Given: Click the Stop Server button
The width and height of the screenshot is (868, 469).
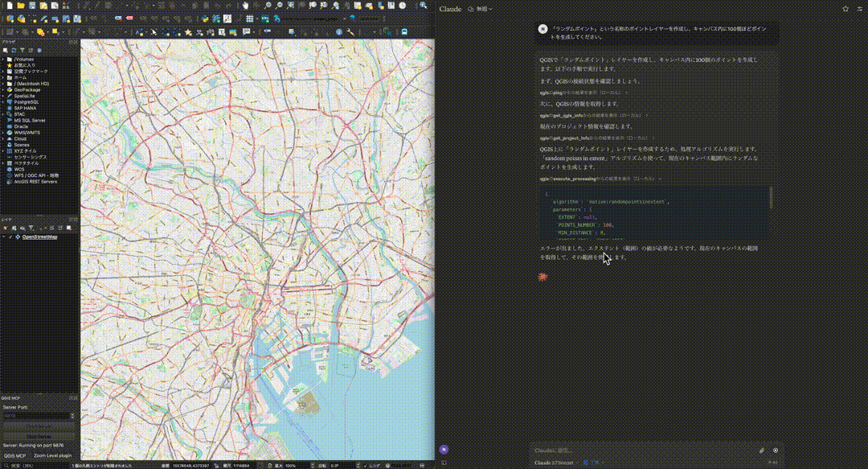Looking at the screenshot, I should tap(39, 435).
